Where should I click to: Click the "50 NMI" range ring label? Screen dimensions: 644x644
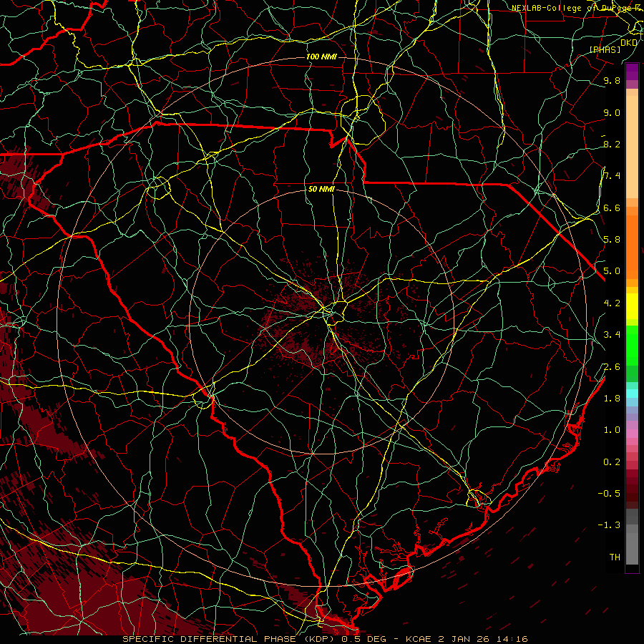pos(321,190)
